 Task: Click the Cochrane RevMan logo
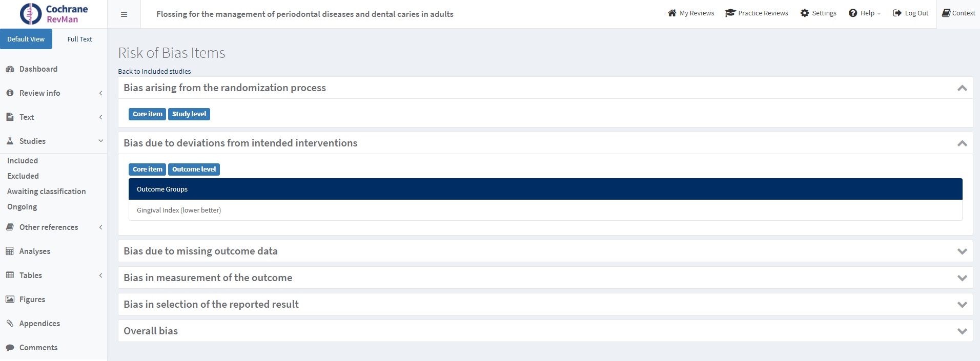pyautogui.click(x=54, y=14)
